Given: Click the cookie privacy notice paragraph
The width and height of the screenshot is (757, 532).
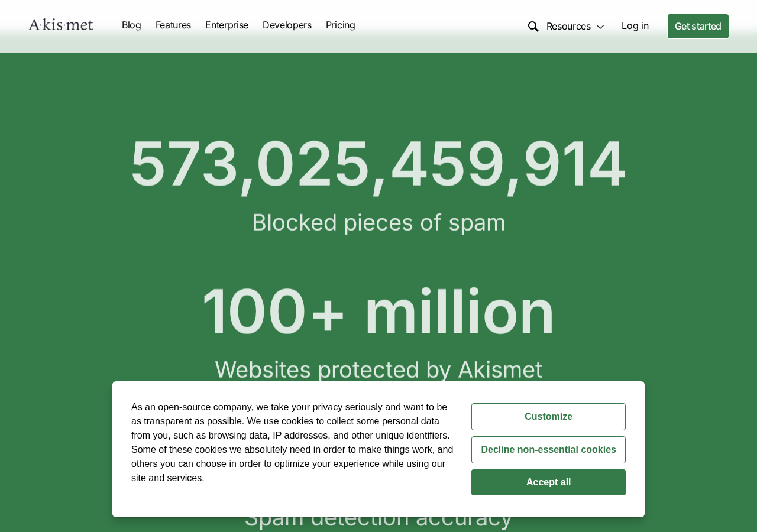Looking at the screenshot, I should 292,442.
